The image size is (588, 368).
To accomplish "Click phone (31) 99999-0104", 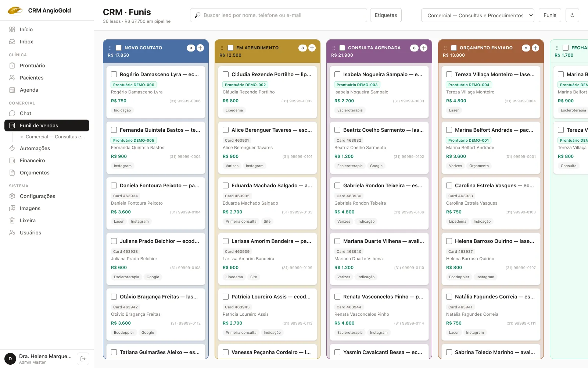I will pos(185,212).
